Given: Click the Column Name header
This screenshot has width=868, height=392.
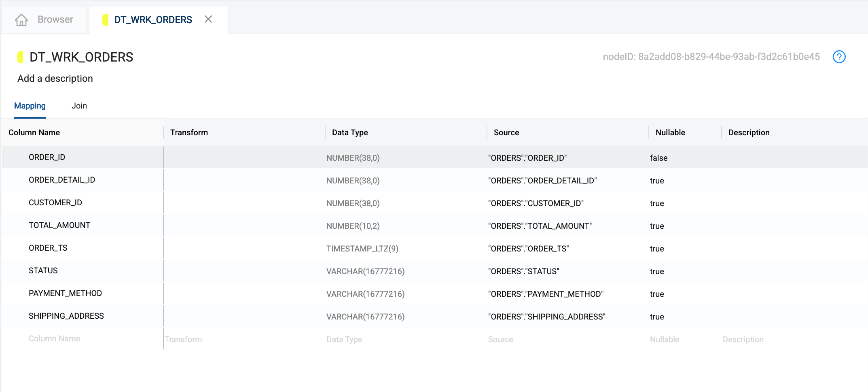Looking at the screenshot, I should point(34,133).
